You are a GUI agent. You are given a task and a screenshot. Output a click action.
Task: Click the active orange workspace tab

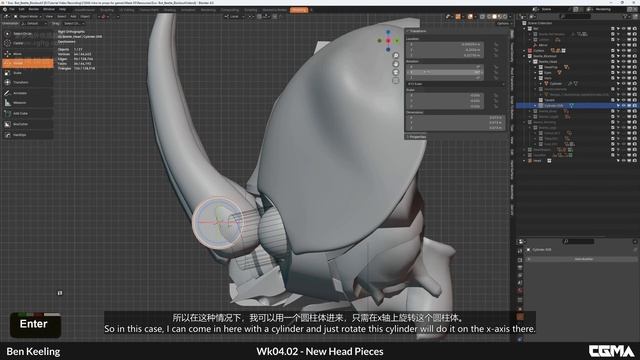click(x=299, y=10)
